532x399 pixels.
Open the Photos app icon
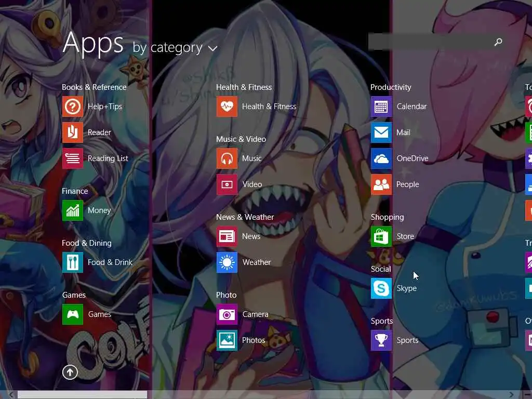click(227, 340)
